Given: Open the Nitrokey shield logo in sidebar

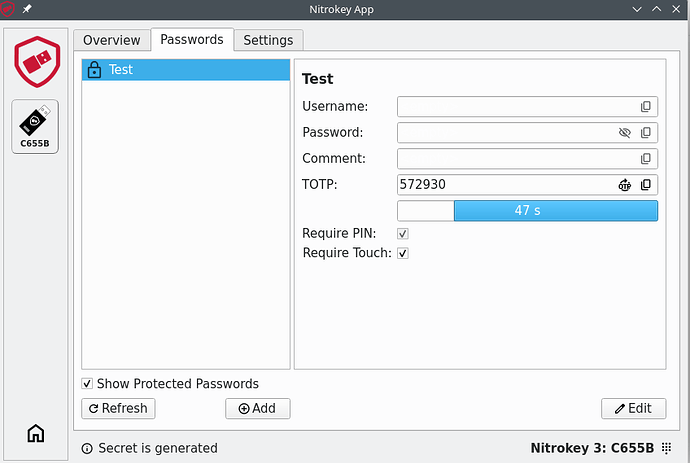Looking at the screenshot, I should (37, 62).
